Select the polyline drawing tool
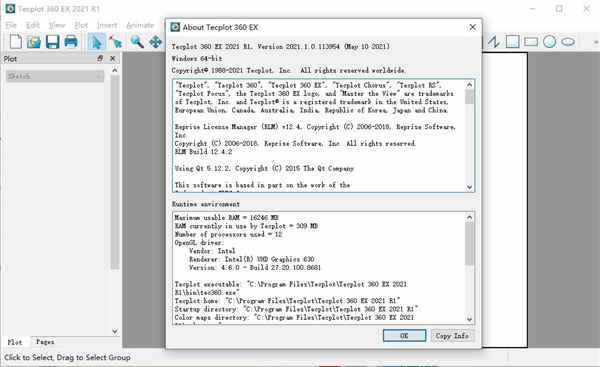Image resolution: width=600 pixels, height=367 pixels. tap(494, 41)
